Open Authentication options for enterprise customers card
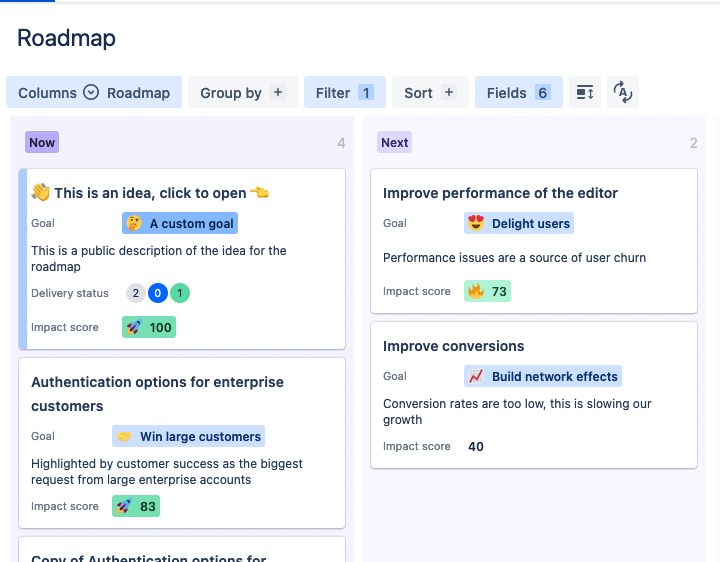The height and width of the screenshot is (562, 720). [182, 443]
